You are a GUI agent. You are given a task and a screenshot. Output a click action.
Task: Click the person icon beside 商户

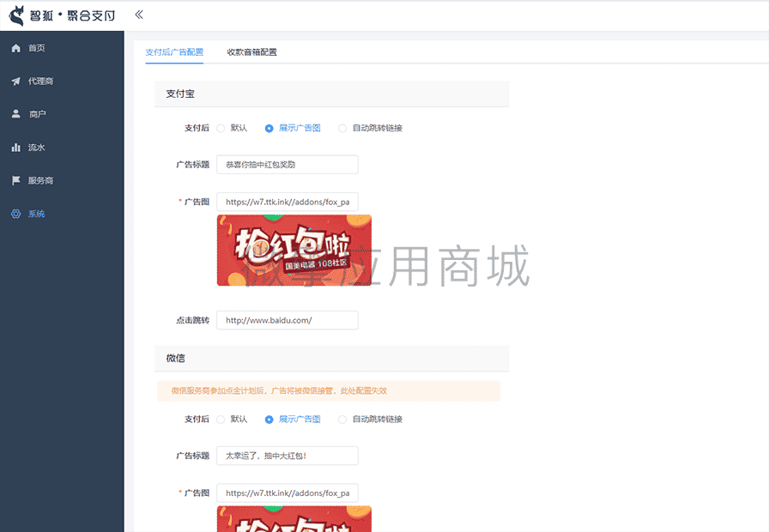point(15,114)
